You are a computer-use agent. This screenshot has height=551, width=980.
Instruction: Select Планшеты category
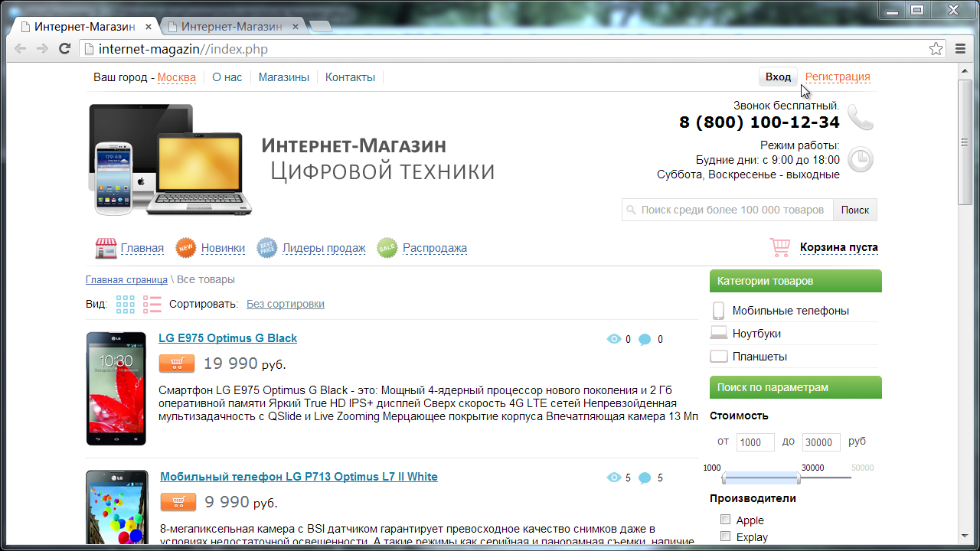click(759, 357)
